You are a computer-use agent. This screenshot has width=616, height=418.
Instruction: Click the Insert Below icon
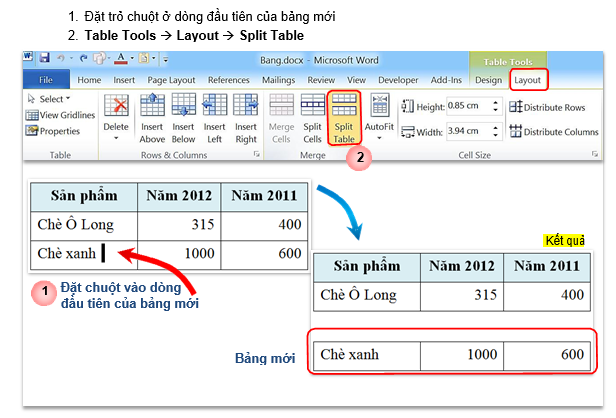click(x=183, y=118)
